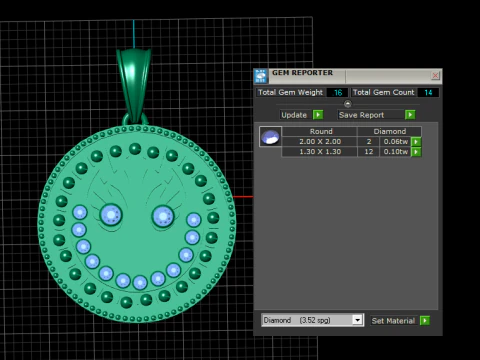Select the 2.00 X 2.00 size cell
480x360 pixels.
(x=320, y=142)
